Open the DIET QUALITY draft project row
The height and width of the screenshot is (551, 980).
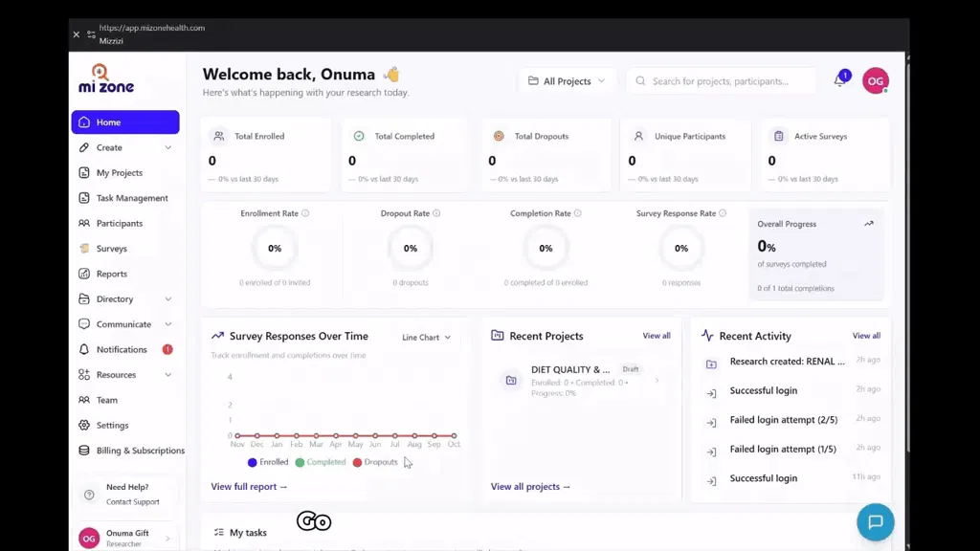point(581,381)
